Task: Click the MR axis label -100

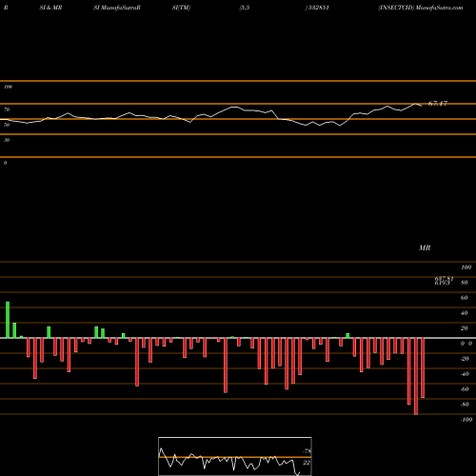Action: pyautogui.click(x=466, y=420)
